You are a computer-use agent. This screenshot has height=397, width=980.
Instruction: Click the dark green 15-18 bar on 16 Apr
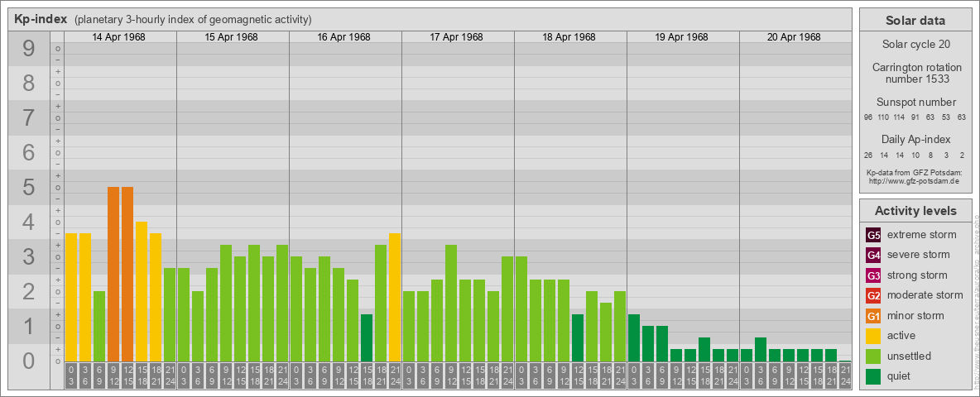(366, 337)
